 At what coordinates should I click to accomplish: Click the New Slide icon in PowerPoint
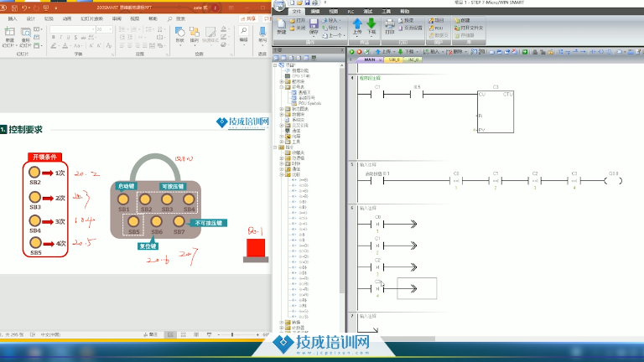coord(9,34)
